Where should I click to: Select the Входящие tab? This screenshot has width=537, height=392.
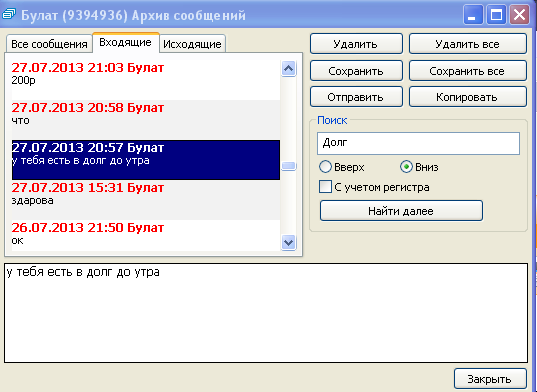tap(126, 42)
